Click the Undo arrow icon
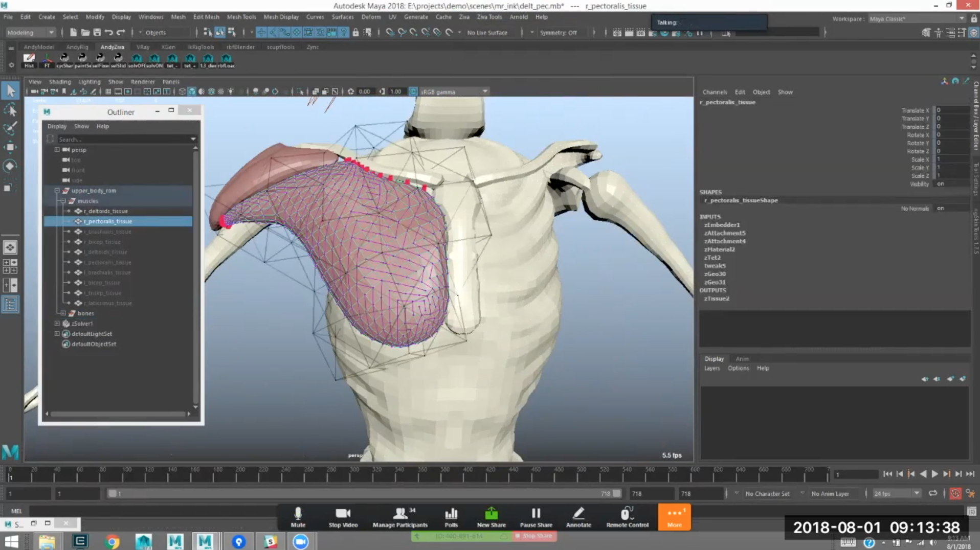The image size is (980, 550). (x=109, y=32)
